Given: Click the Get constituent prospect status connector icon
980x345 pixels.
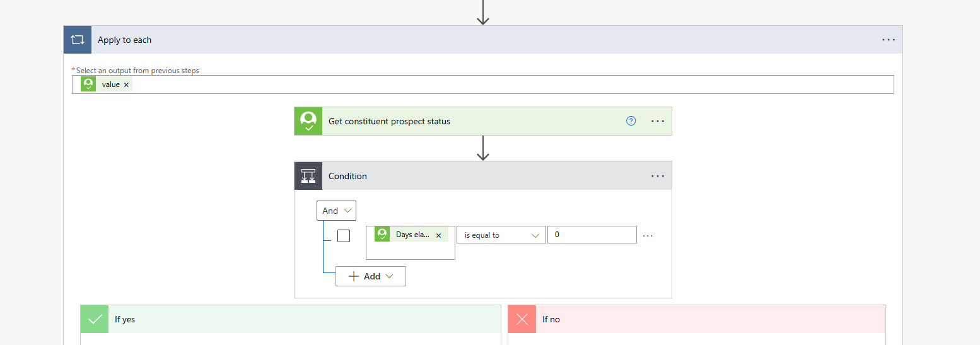Looking at the screenshot, I should coord(308,121).
